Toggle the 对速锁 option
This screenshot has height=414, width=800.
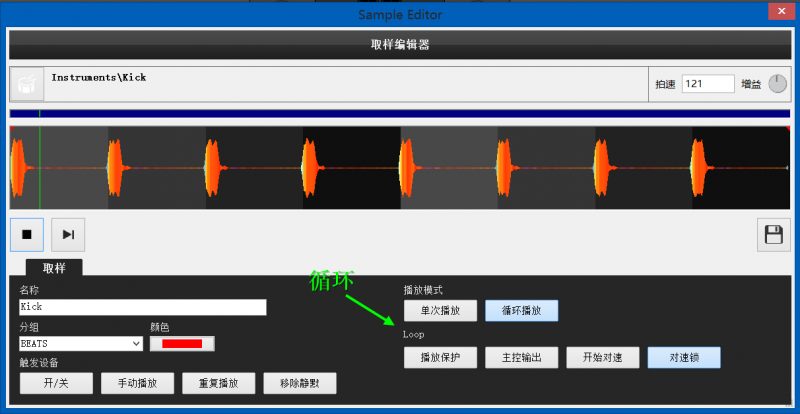click(684, 358)
